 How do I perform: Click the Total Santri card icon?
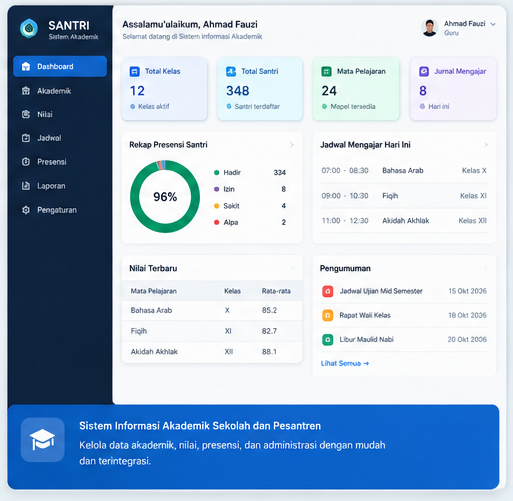(x=231, y=71)
